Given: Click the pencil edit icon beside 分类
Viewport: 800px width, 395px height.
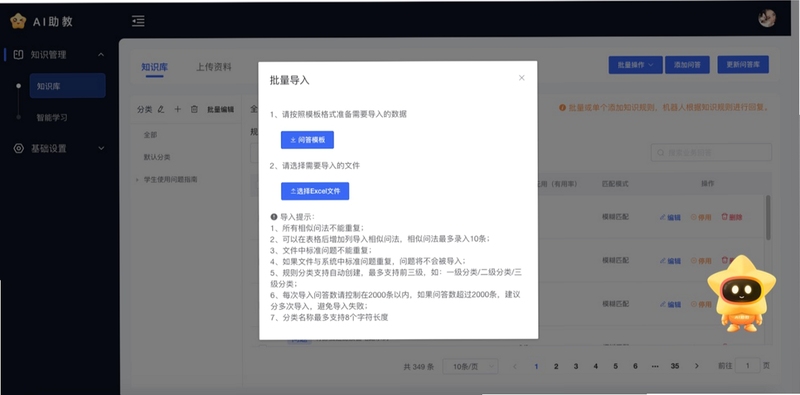Looking at the screenshot, I should pyautogui.click(x=161, y=109).
